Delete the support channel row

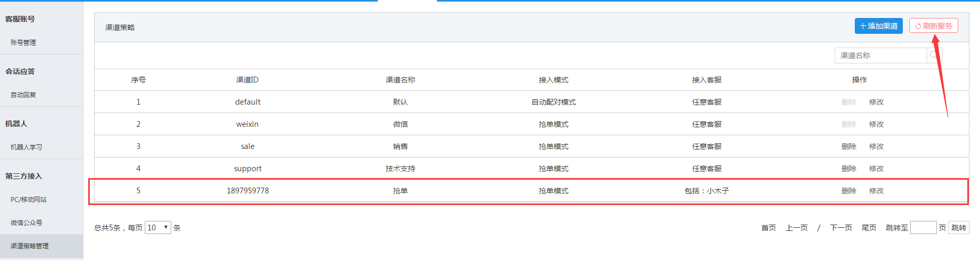coord(848,169)
